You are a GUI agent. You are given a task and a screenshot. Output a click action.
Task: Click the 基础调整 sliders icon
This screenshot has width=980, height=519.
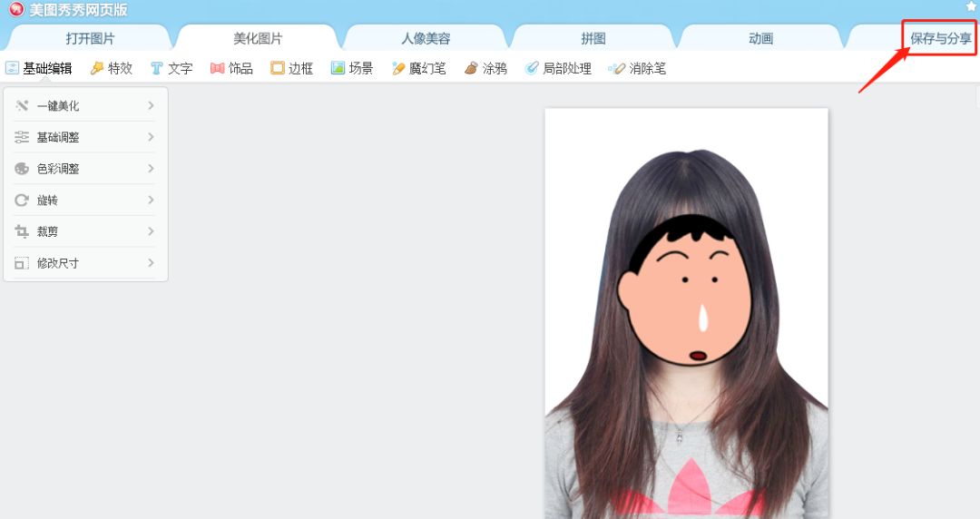coord(22,137)
